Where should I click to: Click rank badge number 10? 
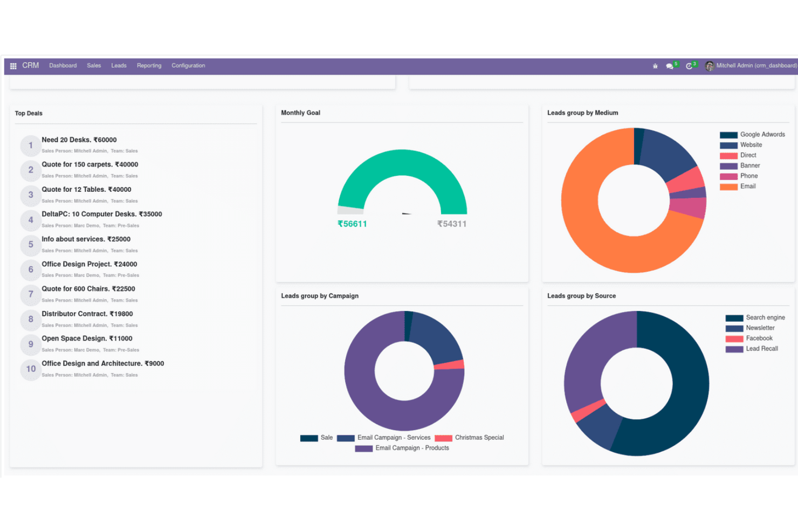(31, 369)
